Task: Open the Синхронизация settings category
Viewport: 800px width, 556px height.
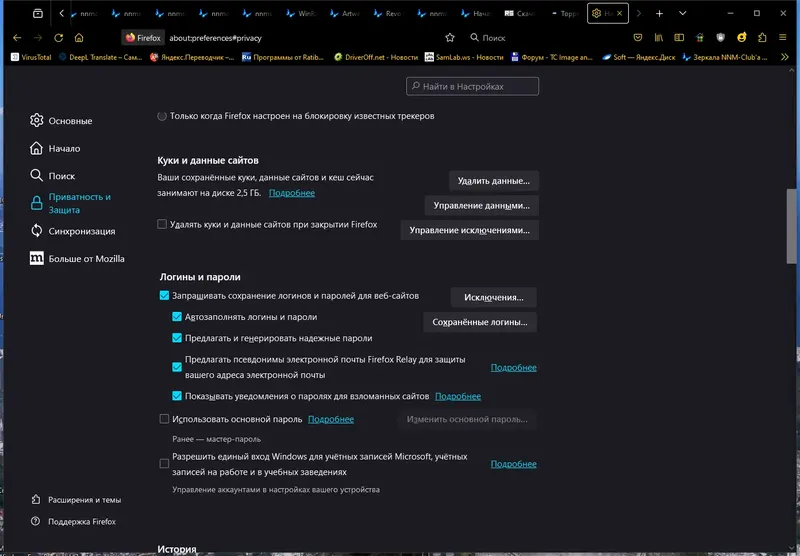Action: coord(72,231)
